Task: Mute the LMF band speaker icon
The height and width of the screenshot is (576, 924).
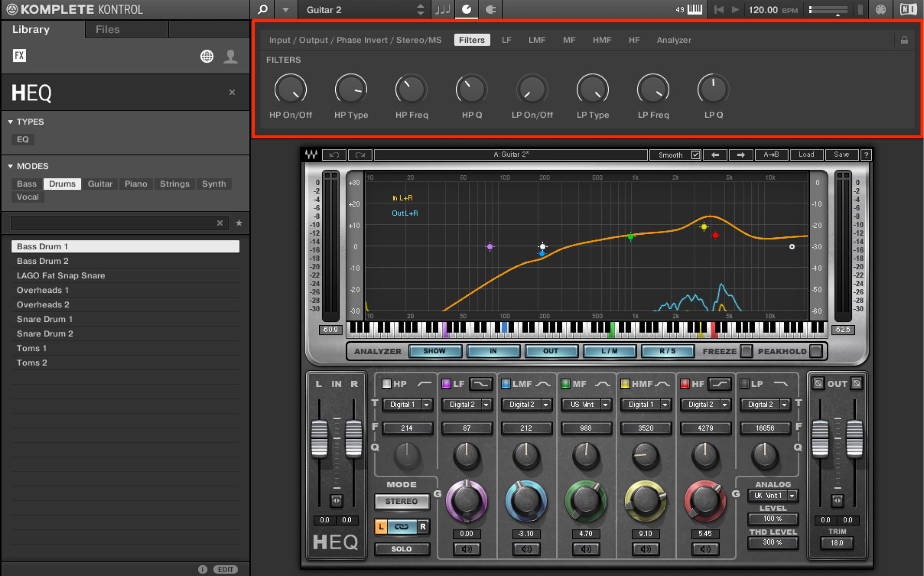Action: (x=526, y=549)
